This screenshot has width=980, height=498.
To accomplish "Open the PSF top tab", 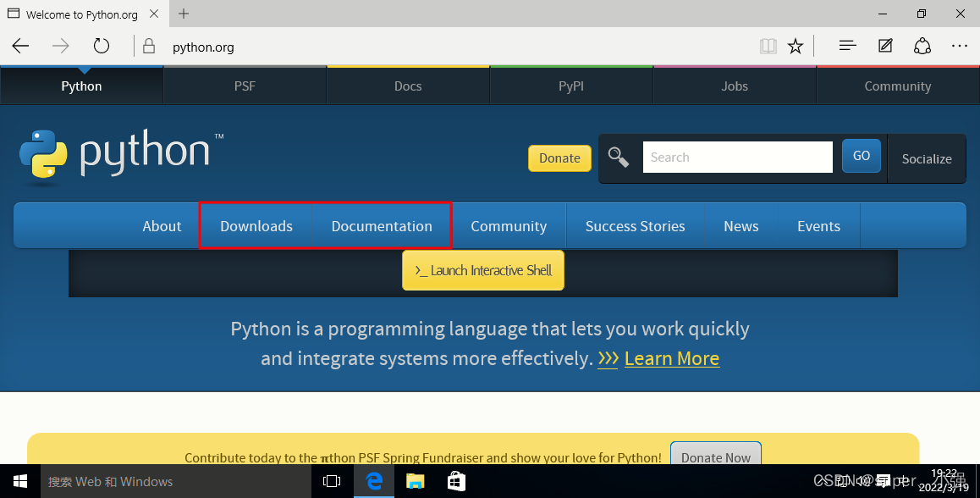I will [x=245, y=86].
